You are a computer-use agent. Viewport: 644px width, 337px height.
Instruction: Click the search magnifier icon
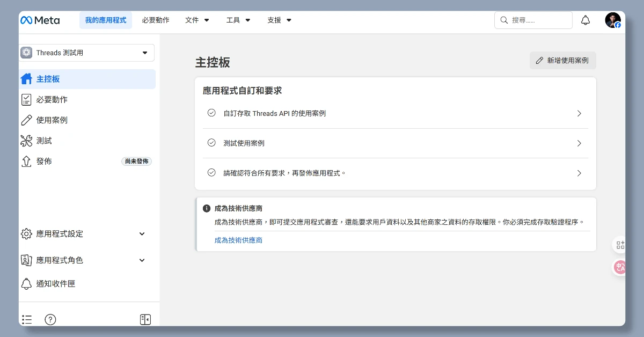(x=504, y=20)
